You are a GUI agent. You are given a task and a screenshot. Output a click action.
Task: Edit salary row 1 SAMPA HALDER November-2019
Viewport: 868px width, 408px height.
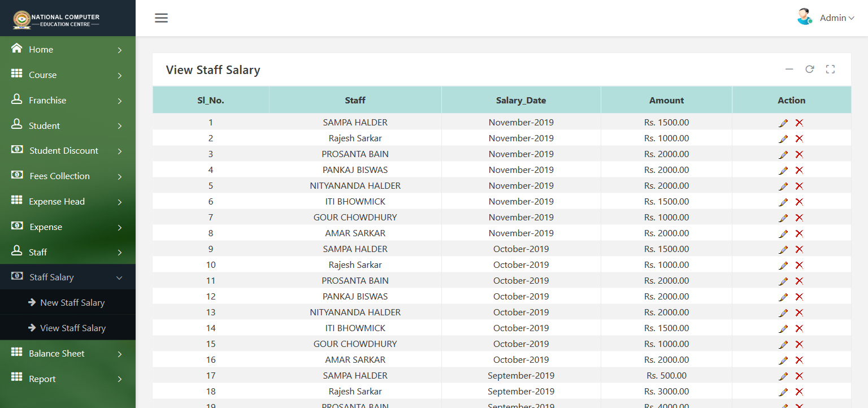[783, 123]
